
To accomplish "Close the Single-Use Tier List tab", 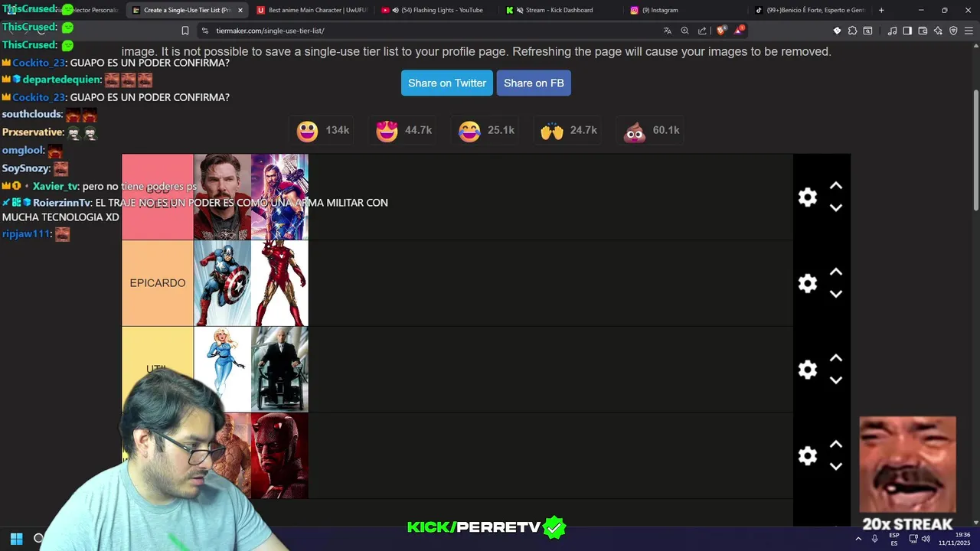I will 240,10.
